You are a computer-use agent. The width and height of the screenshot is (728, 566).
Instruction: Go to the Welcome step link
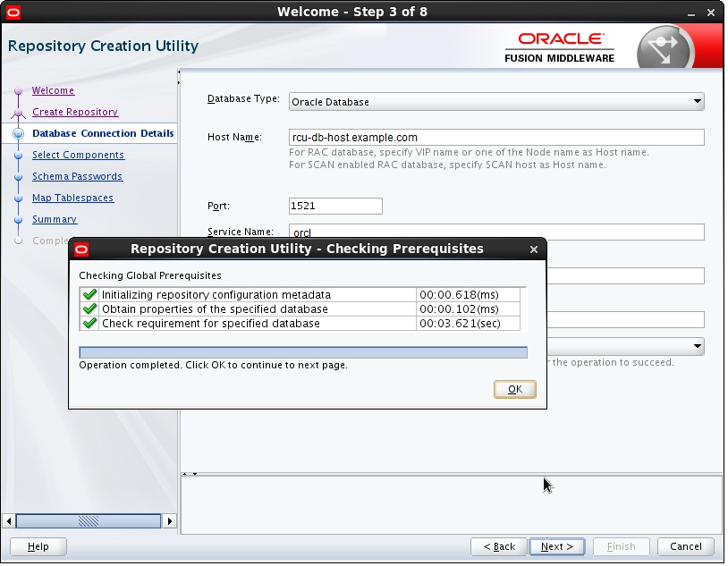(54, 91)
